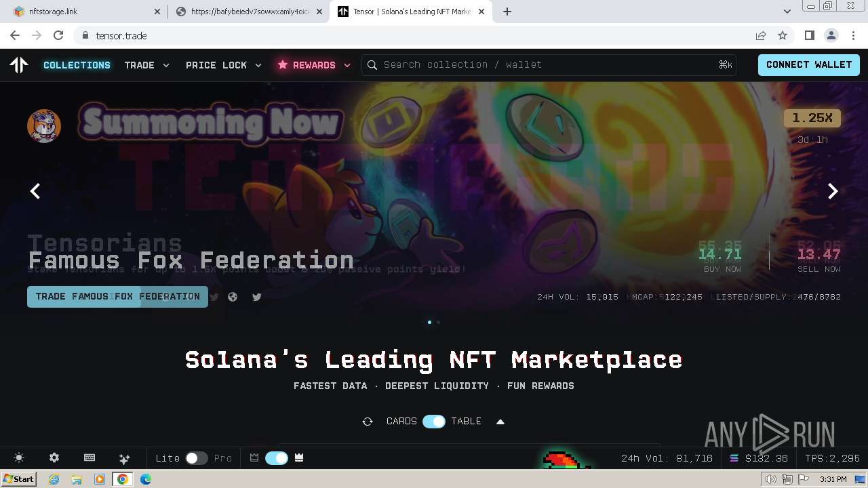Expand the PRICE LOCK dropdown
Image resolution: width=868 pixels, height=488 pixels.
tap(224, 65)
